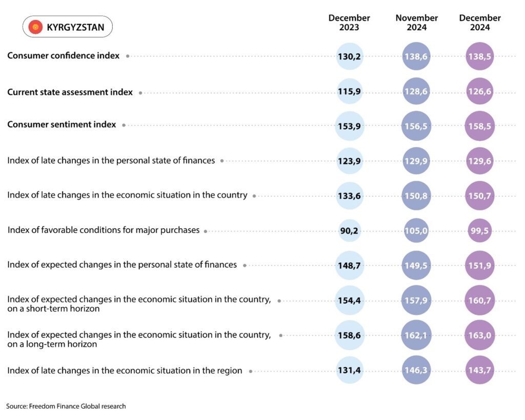Image resolution: width=525 pixels, height=420 pixels.
Task: Select the KYRGYZSTAN country label button
Action: coord(68,27)
